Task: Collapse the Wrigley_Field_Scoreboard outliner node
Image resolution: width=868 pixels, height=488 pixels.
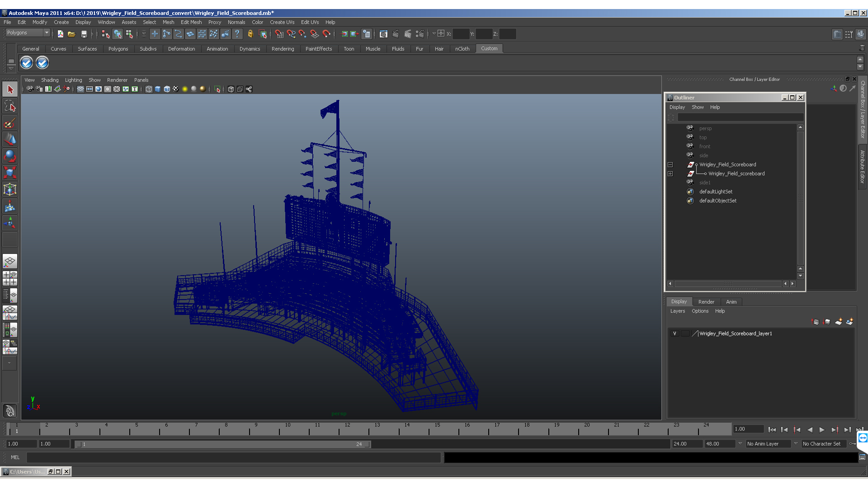Action: 670,164
